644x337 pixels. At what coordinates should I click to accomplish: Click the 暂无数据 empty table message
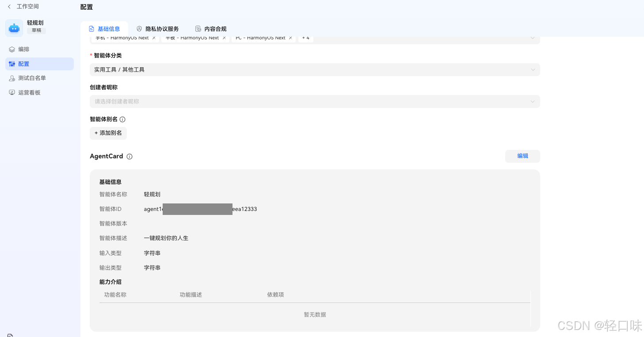pos(315,315)
